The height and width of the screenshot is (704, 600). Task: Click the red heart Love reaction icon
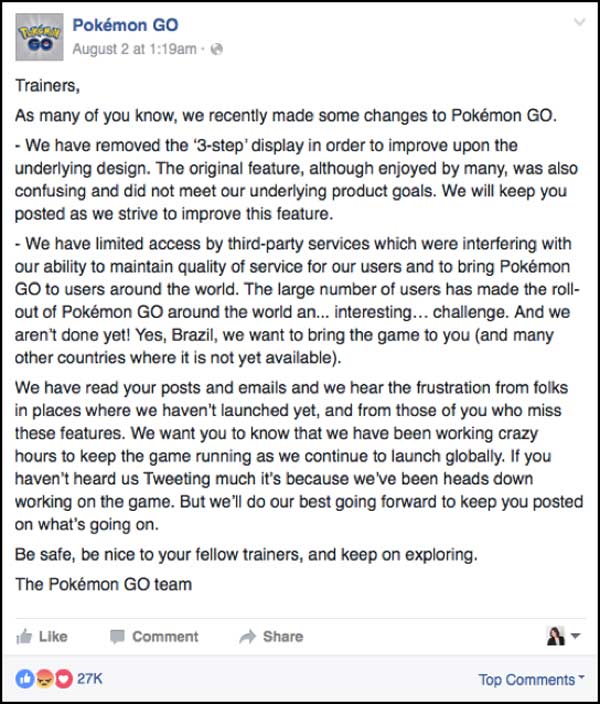(62, 679)
